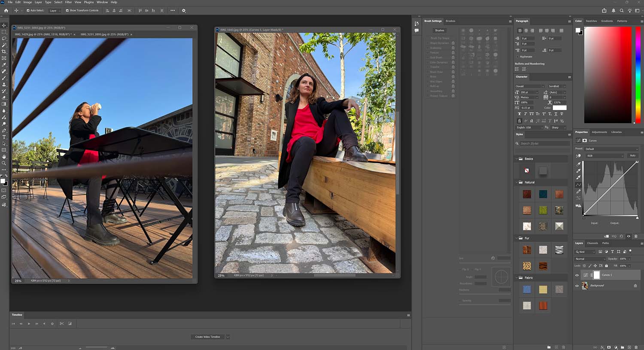Click the Create Video Timeline button
644x350 pixels.
(207, 337)
